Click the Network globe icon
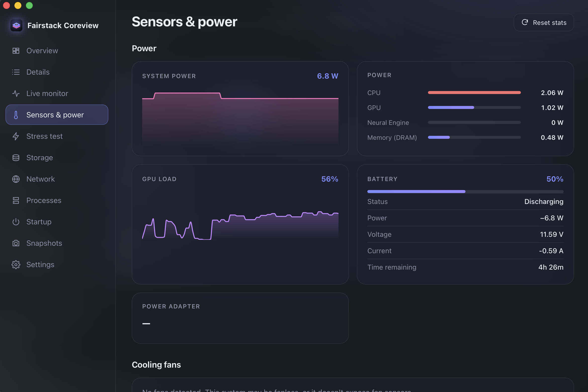The height and width of the screenshot is (392, 588). 16,179
